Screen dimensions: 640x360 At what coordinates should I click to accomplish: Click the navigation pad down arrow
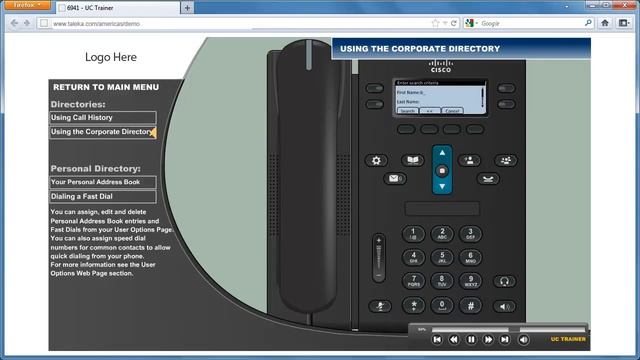442,187
